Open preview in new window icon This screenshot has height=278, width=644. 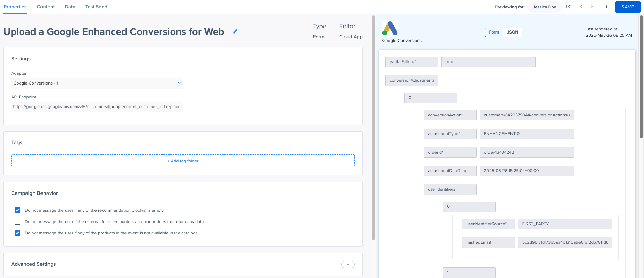coord(568,7)
